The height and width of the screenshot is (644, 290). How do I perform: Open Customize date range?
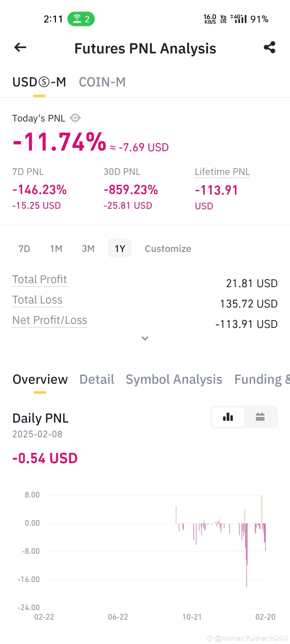click(168, 248)
